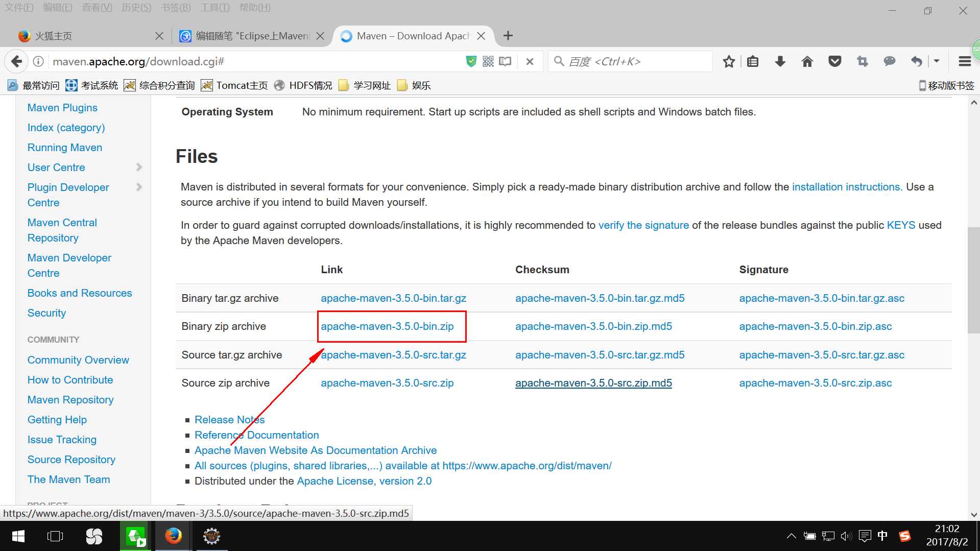Go back with the browser back arrow
The width and height of the screenshot is (980, 551).
16,61
